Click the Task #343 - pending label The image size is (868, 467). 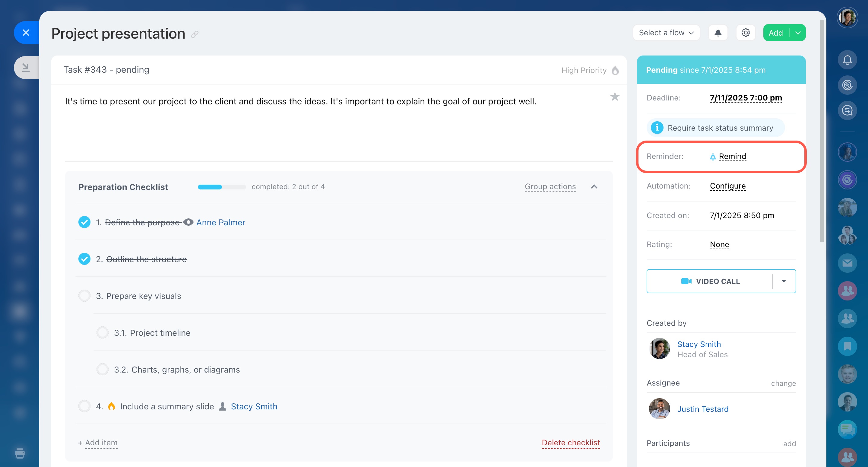106,69
